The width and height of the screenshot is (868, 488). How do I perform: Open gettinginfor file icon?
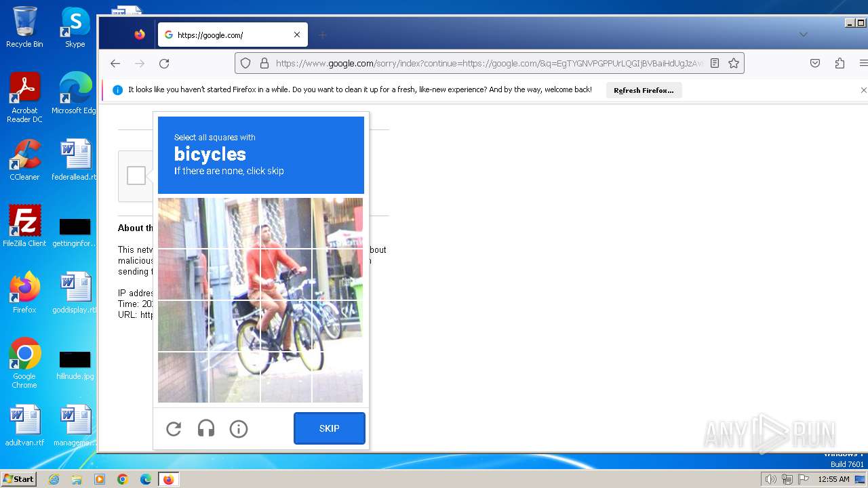pyautogui.click(x=75, y=231)
